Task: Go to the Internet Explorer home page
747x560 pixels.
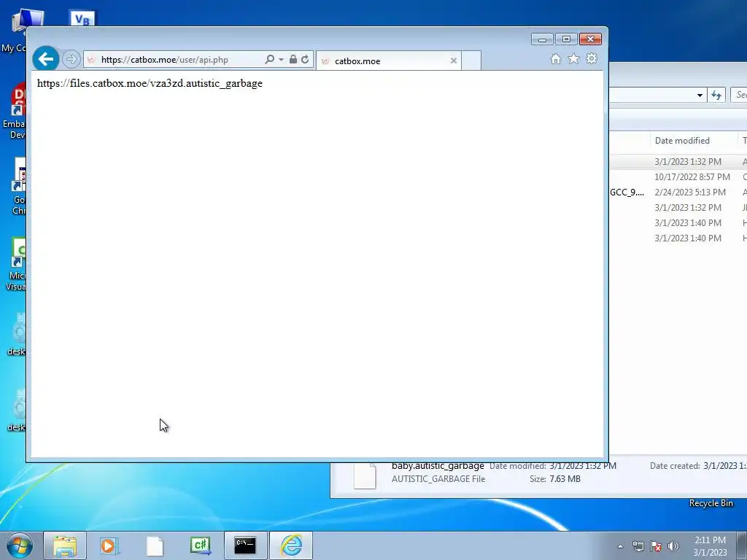Action: pyautogui.click(x=555, y=58)
